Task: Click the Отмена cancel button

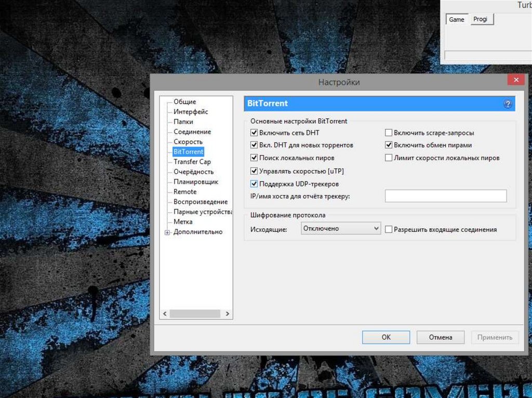Action: click(440, 337)
